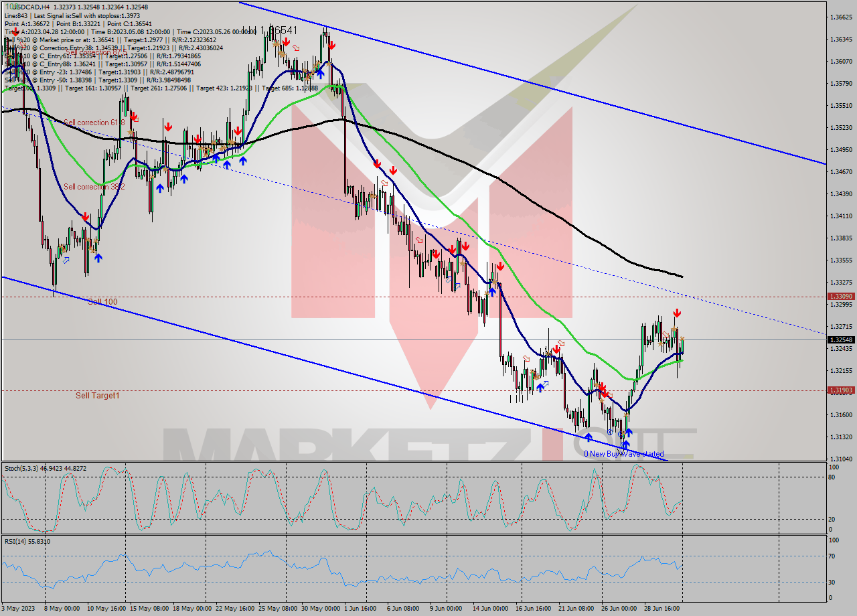Viewport: 857px width, 616px height.
Task: Click the RSI(14) 55.8310 indicator label
Action: (27, 541)
